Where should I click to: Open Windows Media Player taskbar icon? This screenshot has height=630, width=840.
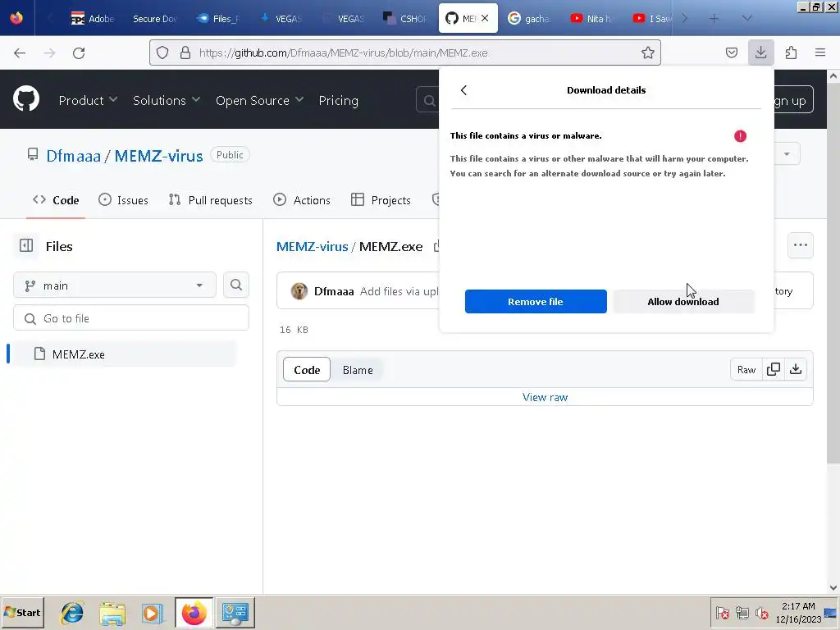(152, 613)
